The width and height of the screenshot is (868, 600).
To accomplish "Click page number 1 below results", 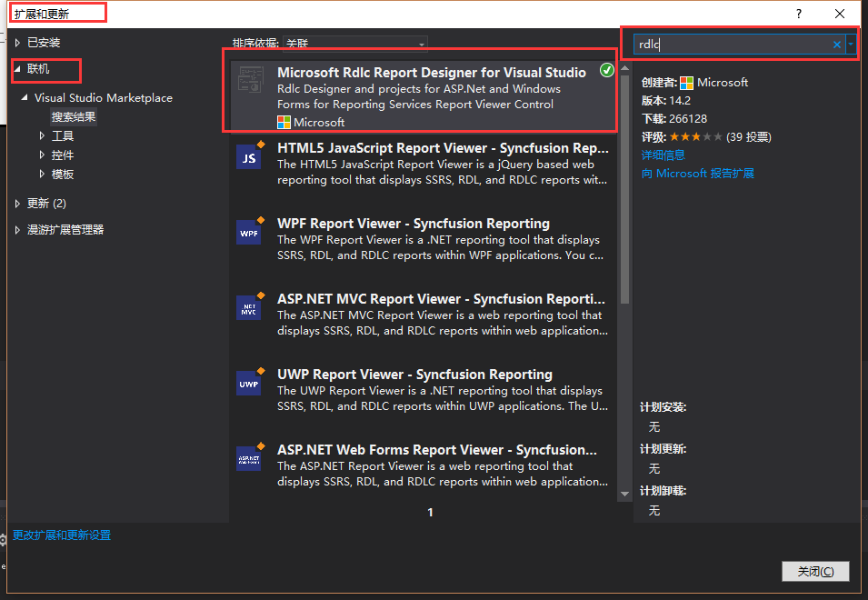I will point(430,513).
